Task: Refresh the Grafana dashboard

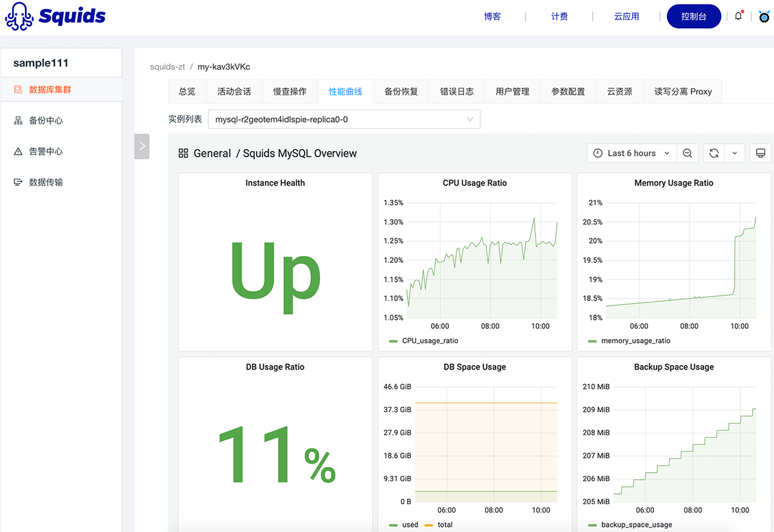Action: pos(714,153)
